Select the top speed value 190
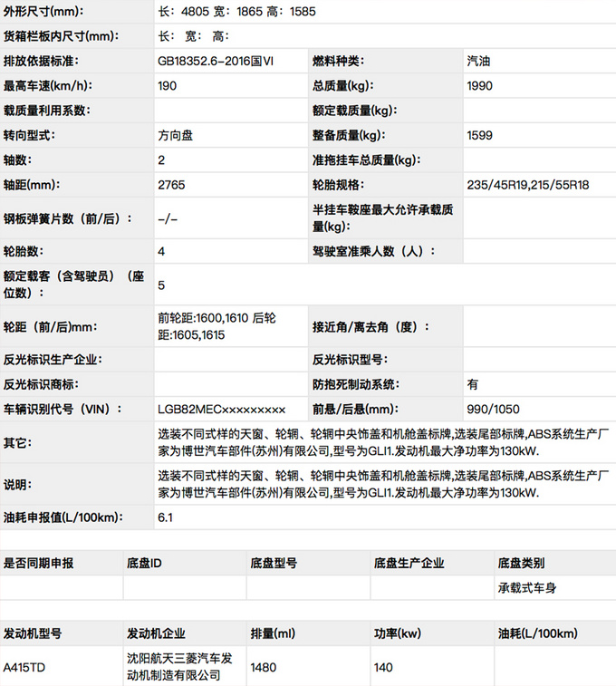Image resolution: width=616 pixels, height=686 pixels. [168, 86]
